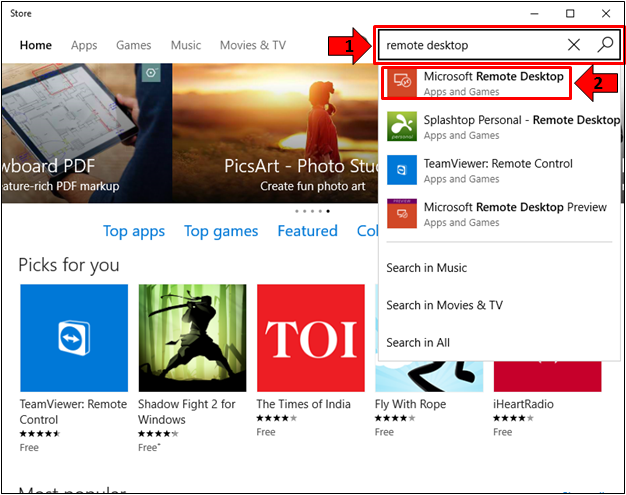
Task: Switch to the Movies & TV tab
Action: point(253,45)
